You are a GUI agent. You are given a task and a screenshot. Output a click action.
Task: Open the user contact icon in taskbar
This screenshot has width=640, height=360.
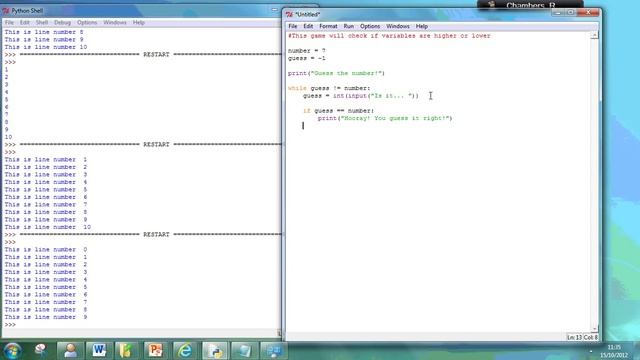[x=70, y=350]
